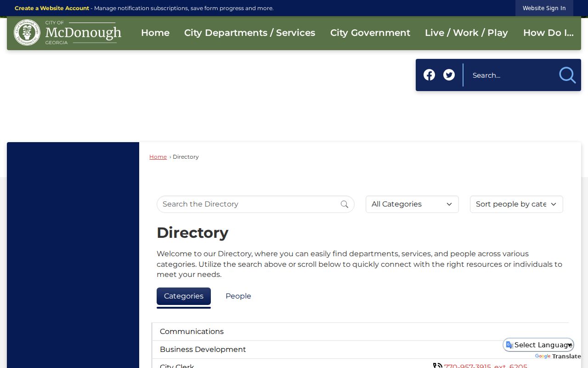Open City Departments / Services menu
This screenshot has height=368, width=588.
(x=250, y=33)
